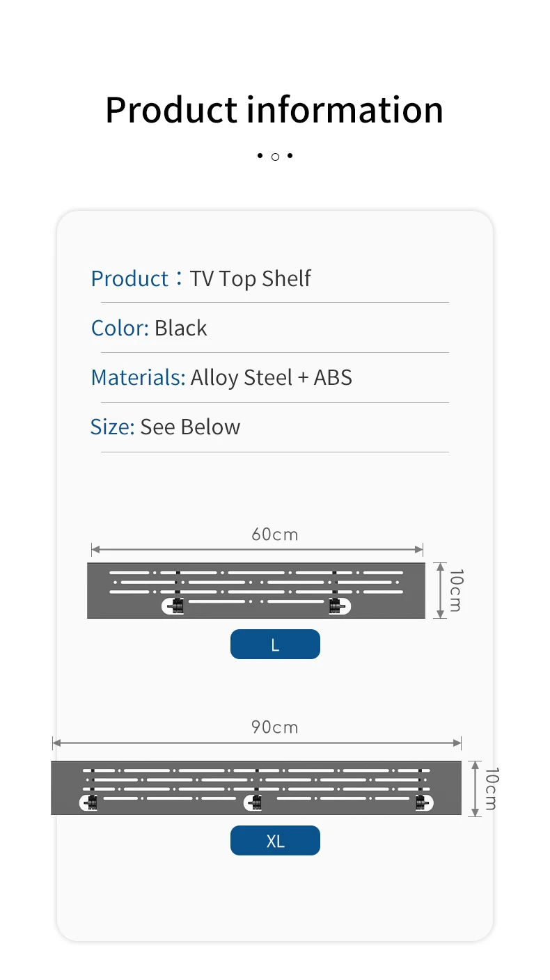550x980 pixels.
Task: Click the right pagination dot under the title
Action: coord(290,156)
